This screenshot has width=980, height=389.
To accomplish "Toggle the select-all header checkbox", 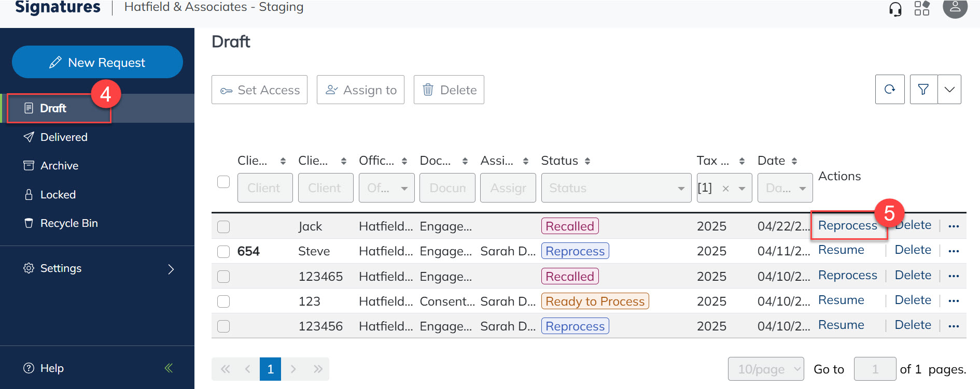I will click(x=223, y=182).
